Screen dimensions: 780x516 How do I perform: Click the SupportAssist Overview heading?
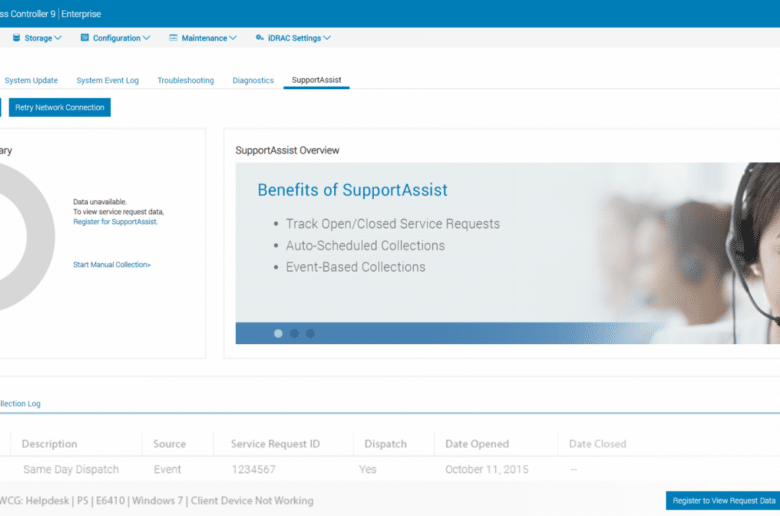tap(287, 150)
